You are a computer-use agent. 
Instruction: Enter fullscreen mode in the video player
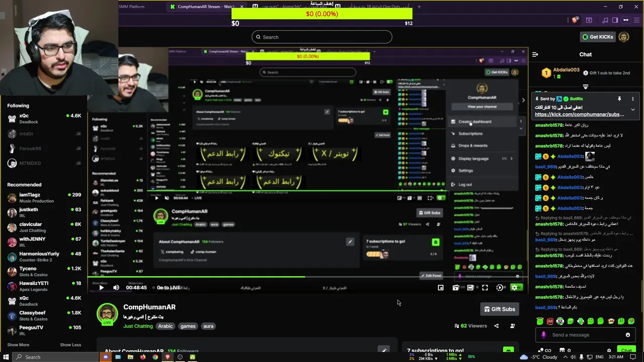pos(485,288)
